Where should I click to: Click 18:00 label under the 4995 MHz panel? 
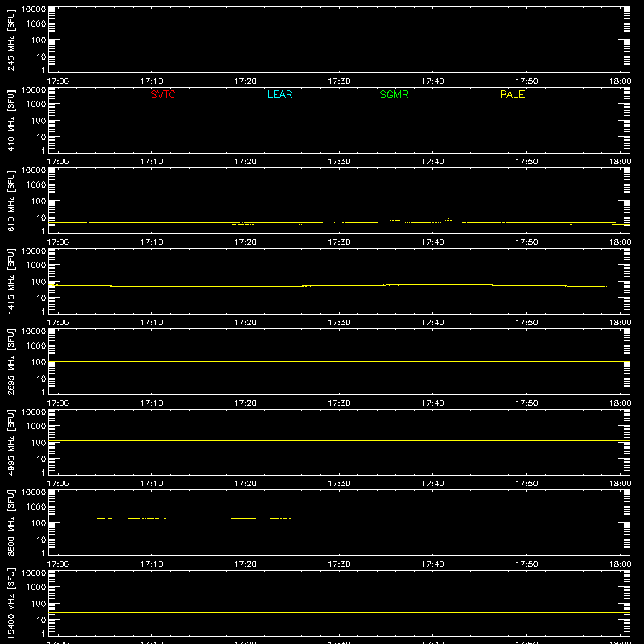(620, 484)
